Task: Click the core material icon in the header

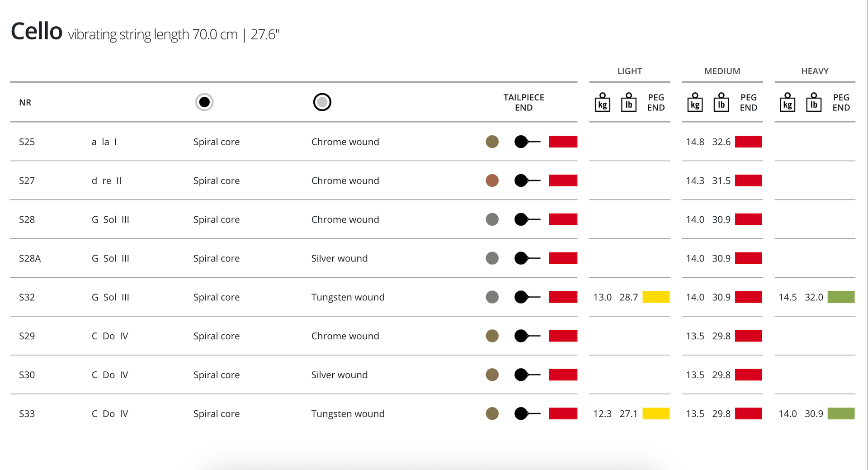Action: (x=204, y=102)
